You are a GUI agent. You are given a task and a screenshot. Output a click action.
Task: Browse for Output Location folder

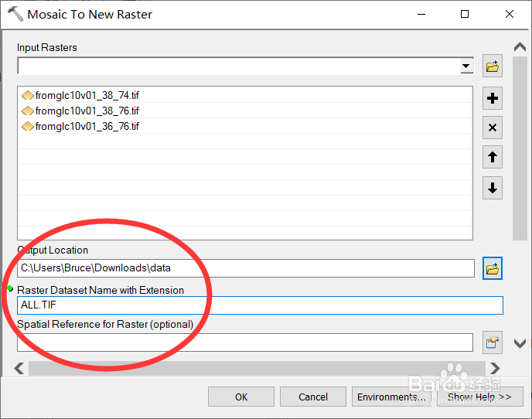click(x=493, y=268)
